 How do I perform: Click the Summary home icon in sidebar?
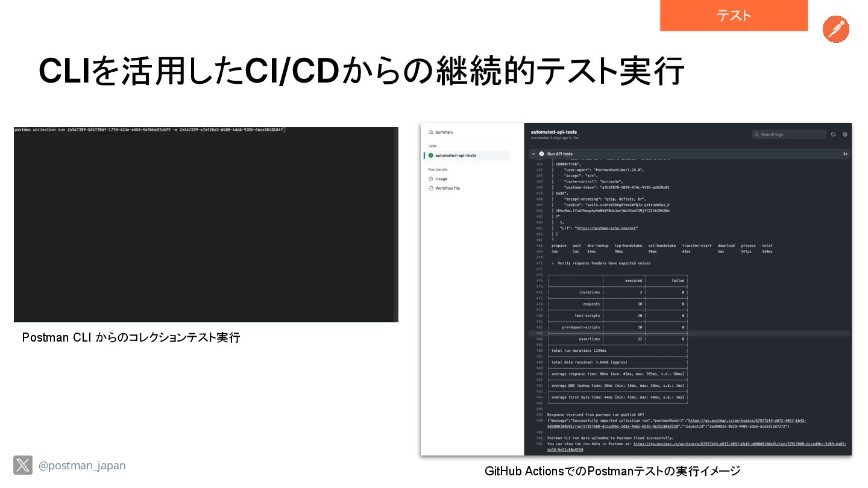pos(430,132)
